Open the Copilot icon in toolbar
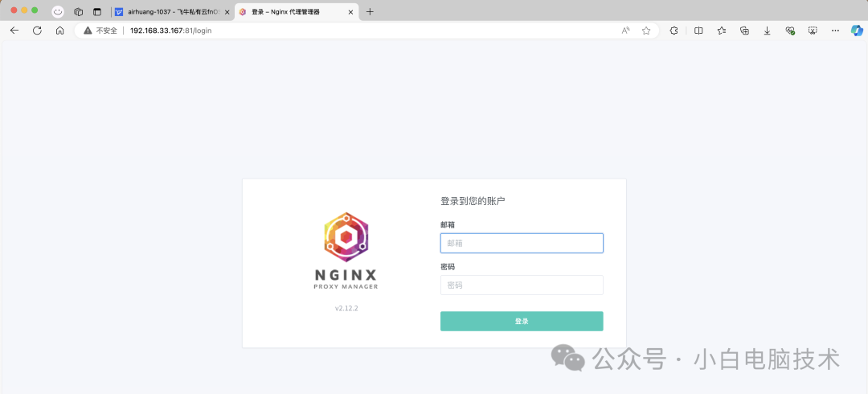Screen dimensions: 868x394 click(x=857, y=31)
